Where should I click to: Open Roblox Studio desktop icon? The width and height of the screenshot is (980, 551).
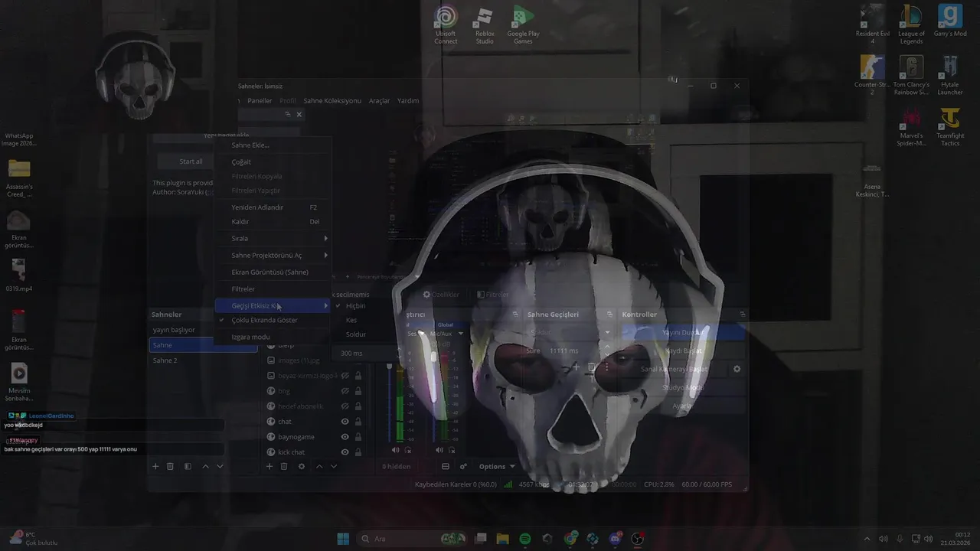tap(485, 26)
